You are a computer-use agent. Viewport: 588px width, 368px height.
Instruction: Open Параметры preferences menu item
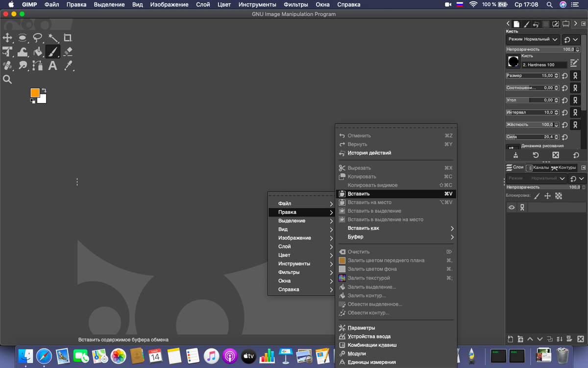[x=396, y=328]
